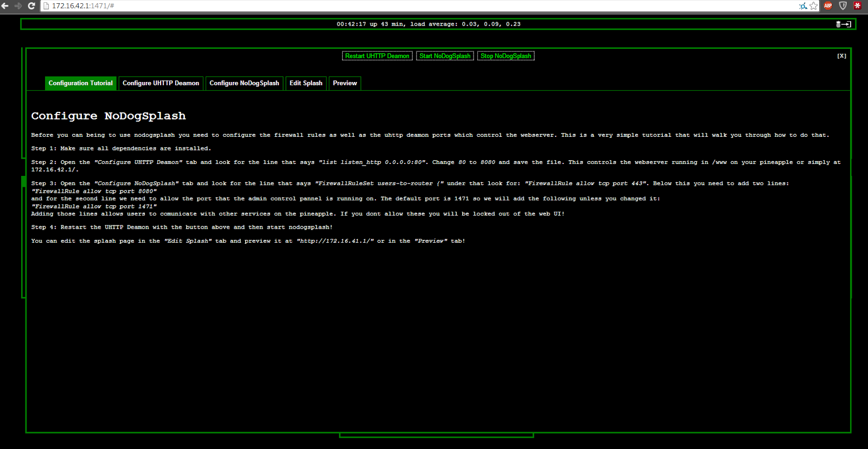868x449 pixels.
Task: Open the Adblock Plus extension icon
Action: click(828, 6)
